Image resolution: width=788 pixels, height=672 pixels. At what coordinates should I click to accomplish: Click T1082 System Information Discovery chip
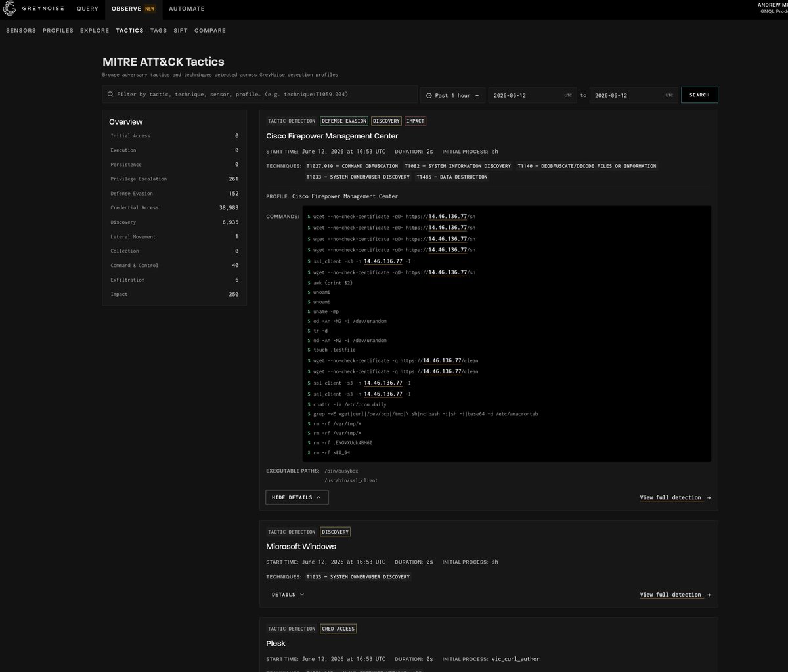pyautogui.click(x=457, y=166)
